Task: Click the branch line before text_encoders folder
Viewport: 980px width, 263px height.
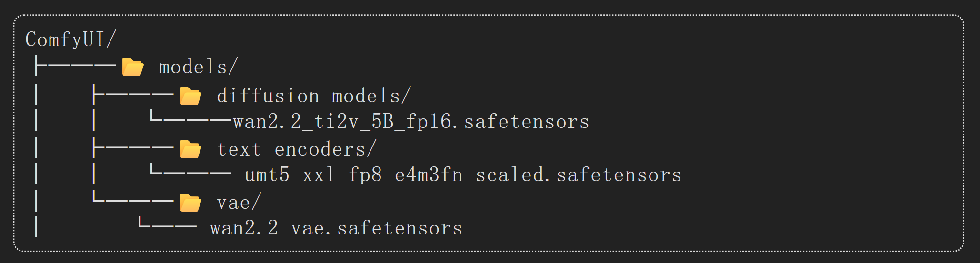Action: point(133,147)
